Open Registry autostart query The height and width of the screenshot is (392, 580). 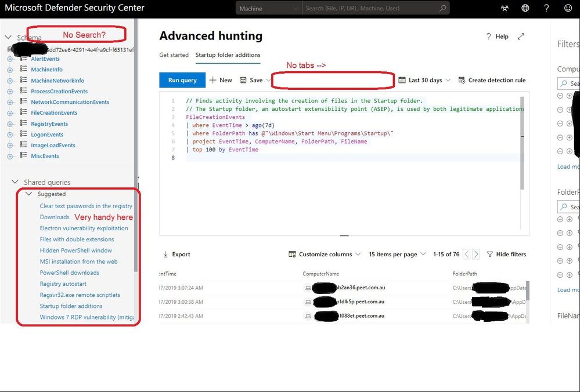(x=63, y=284)
